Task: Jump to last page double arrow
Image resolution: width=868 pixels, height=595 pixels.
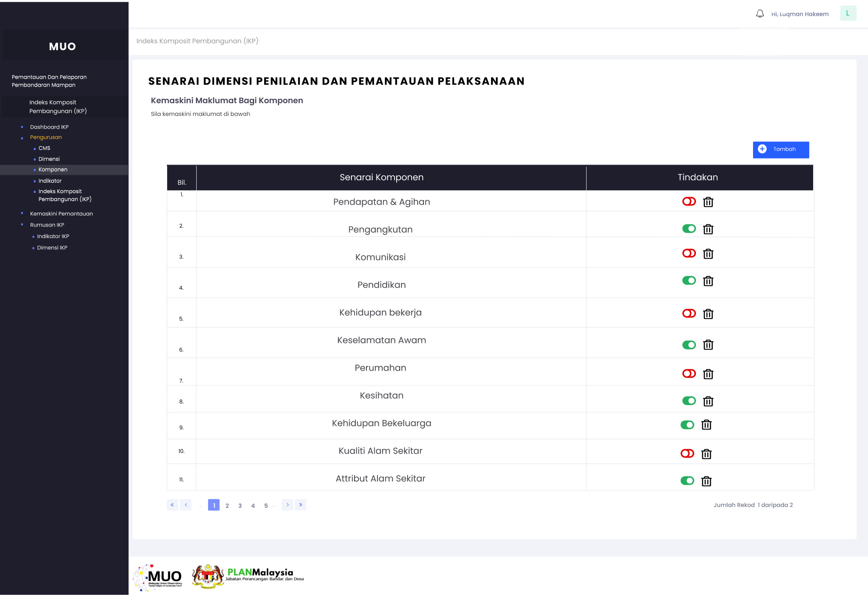Action: [301, 505]
